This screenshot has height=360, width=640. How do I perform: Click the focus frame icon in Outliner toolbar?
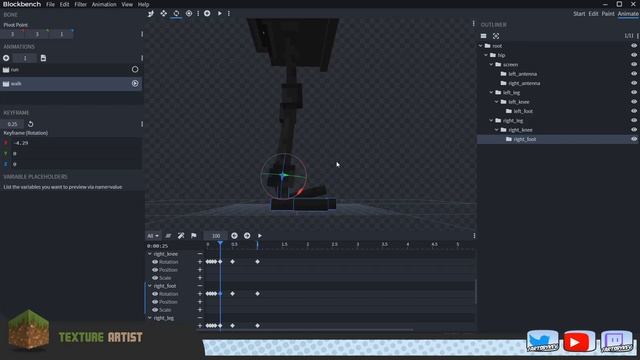point(496,36)
